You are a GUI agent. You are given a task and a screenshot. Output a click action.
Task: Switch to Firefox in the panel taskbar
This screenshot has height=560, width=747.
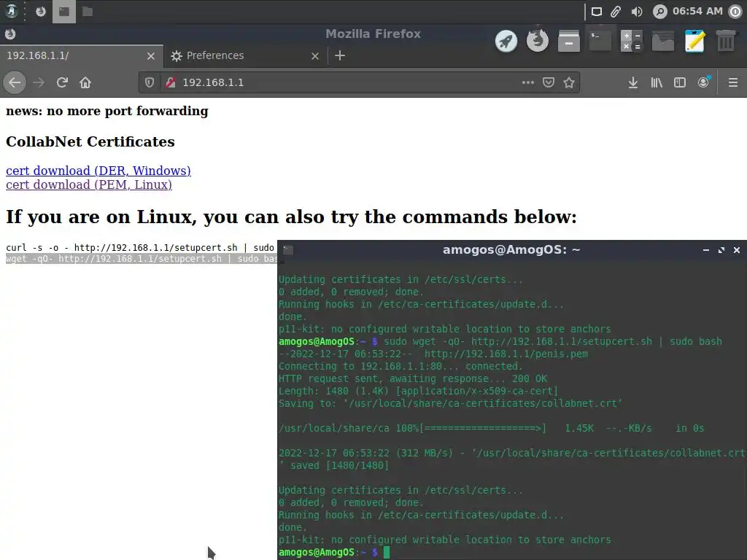[41, 12]
